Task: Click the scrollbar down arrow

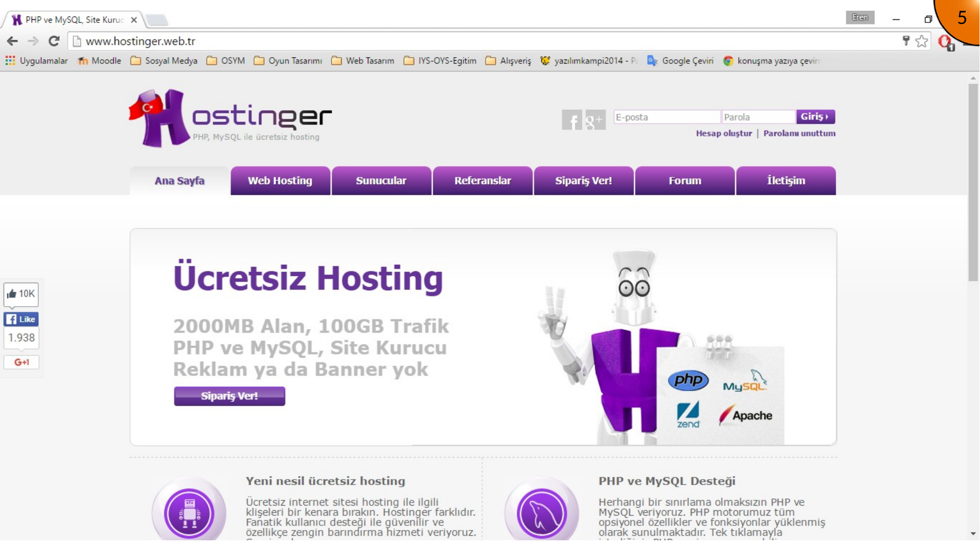Action: [x=973, y=534]
